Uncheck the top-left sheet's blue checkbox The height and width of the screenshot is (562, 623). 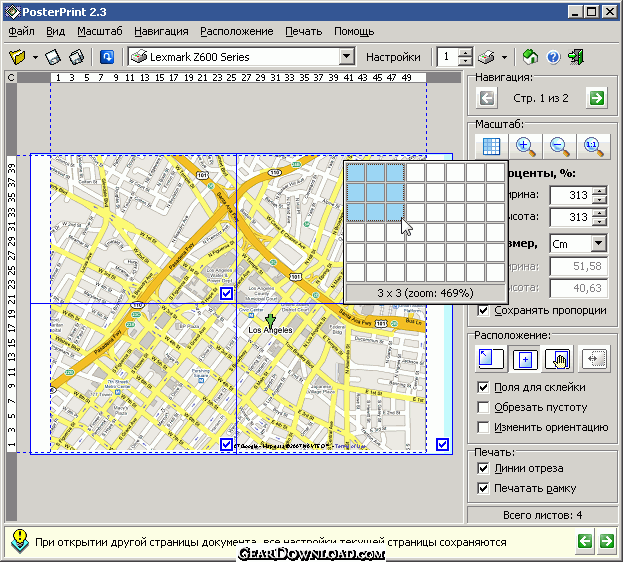coord(226,294)
